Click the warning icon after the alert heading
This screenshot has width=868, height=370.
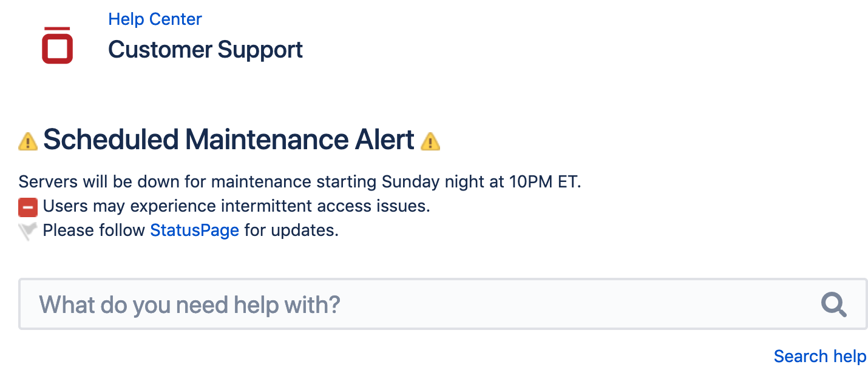click(430, 141)
